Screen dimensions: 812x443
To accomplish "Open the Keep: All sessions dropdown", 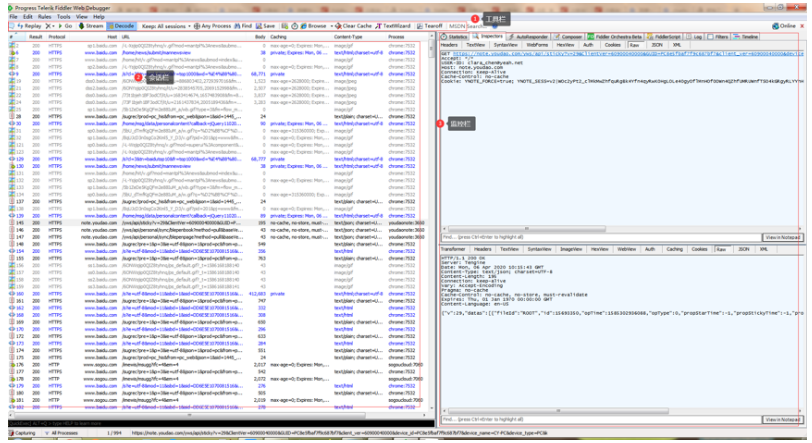I will click(x=166, y=26).
